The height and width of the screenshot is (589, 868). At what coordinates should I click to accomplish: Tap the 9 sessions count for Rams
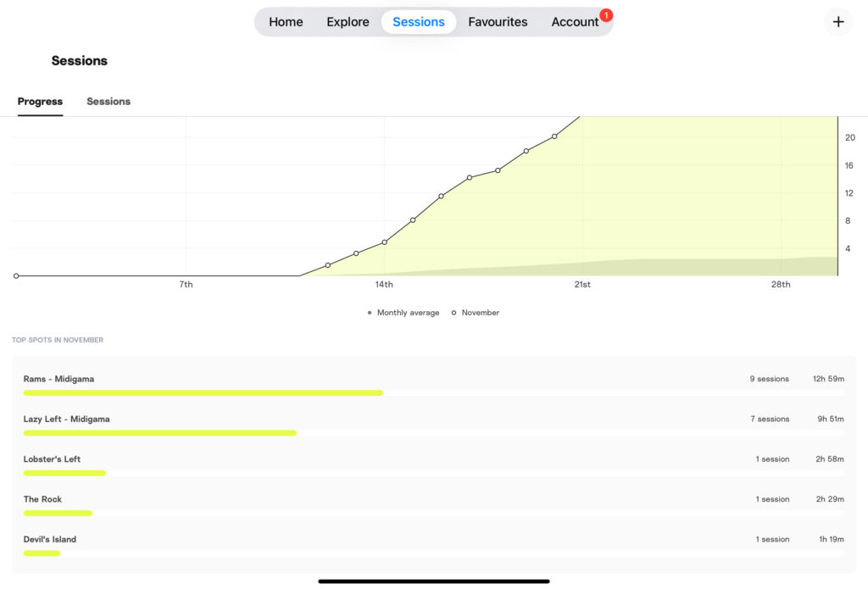769,379
